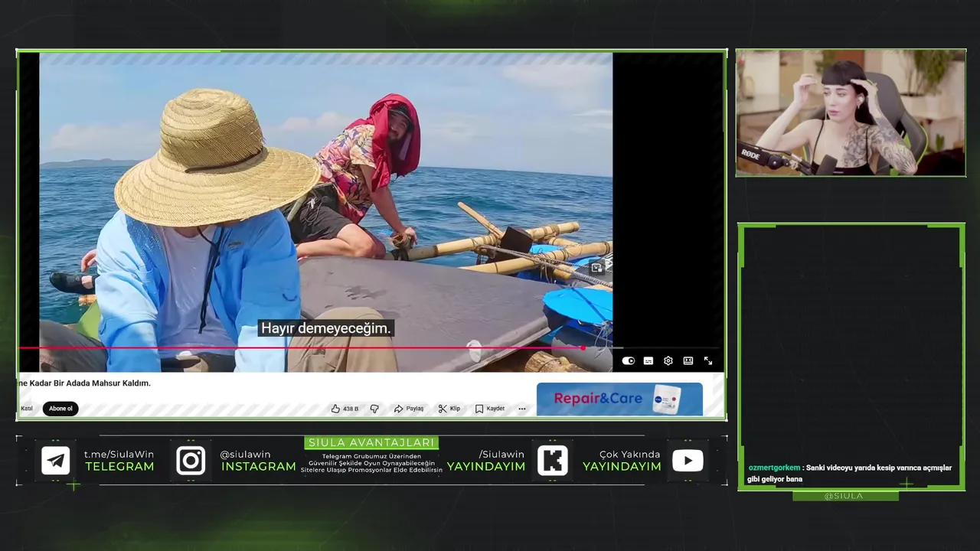Dislike the video with thumbs-down icon

pyautogui.click(x=374, y=409)
